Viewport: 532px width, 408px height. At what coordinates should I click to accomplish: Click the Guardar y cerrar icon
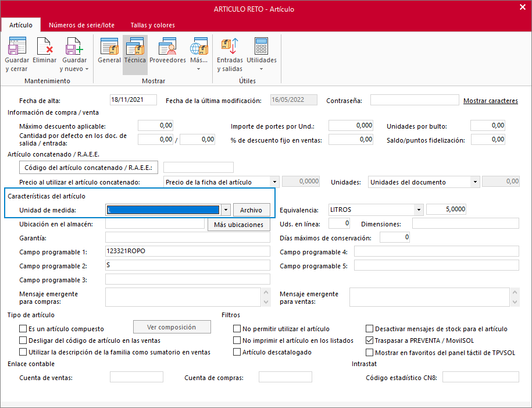[17, 46]
